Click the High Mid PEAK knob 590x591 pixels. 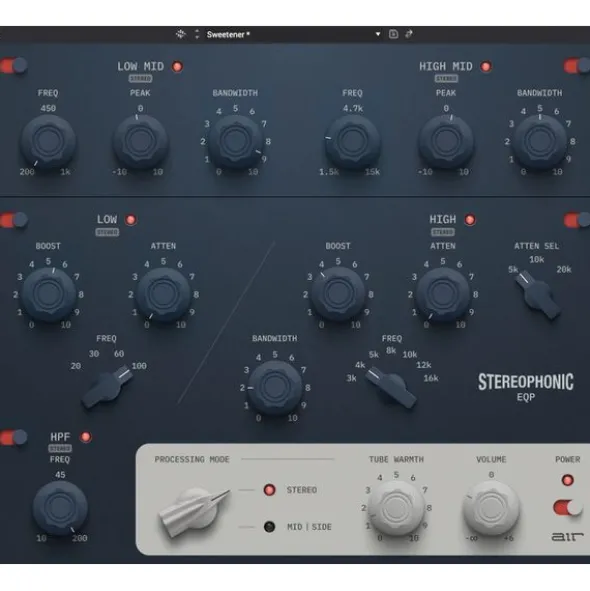(x=446, y=141)
